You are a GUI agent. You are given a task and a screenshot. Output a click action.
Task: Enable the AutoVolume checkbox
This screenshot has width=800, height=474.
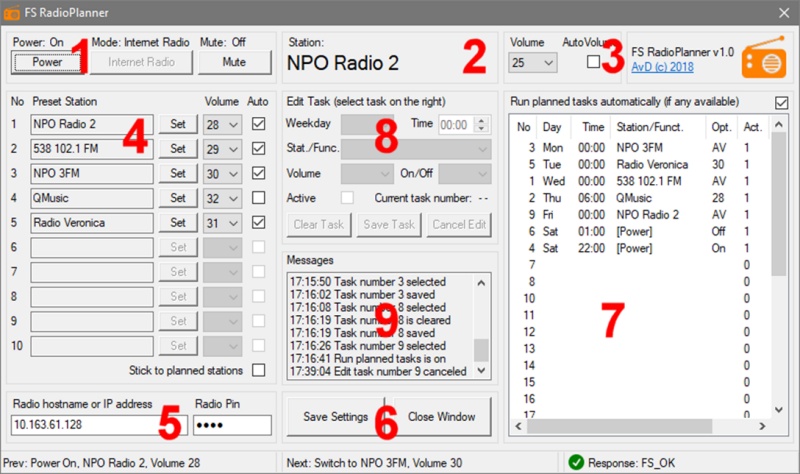point(594,62)
